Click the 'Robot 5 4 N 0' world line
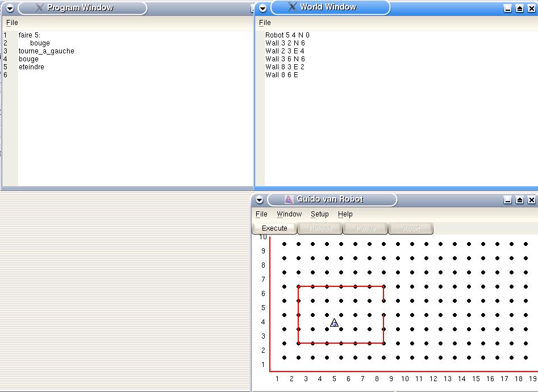Image resolution: width=538 pixels, height=392 pixels. pos(287,35)
